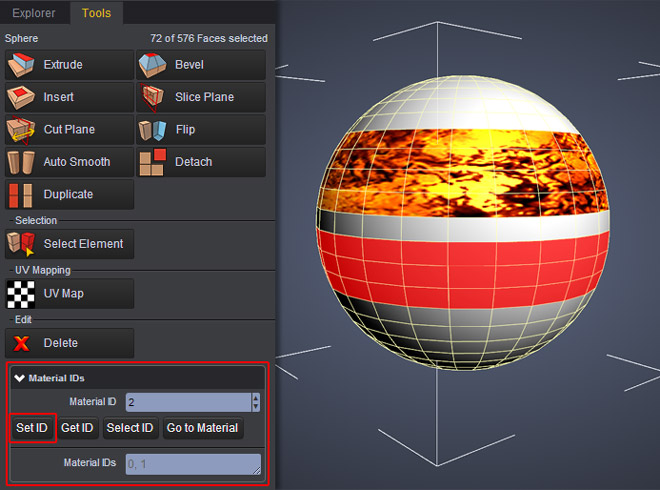Image resolution: width=660 pixels, height=490 pixels.
Task: Click the Flip faces icon
Action: coord(152,130)
